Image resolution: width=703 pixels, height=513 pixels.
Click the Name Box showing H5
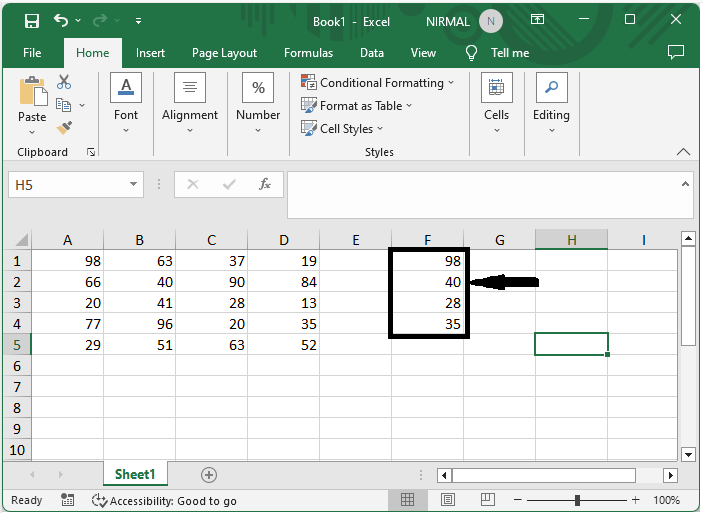coord(67,185)
